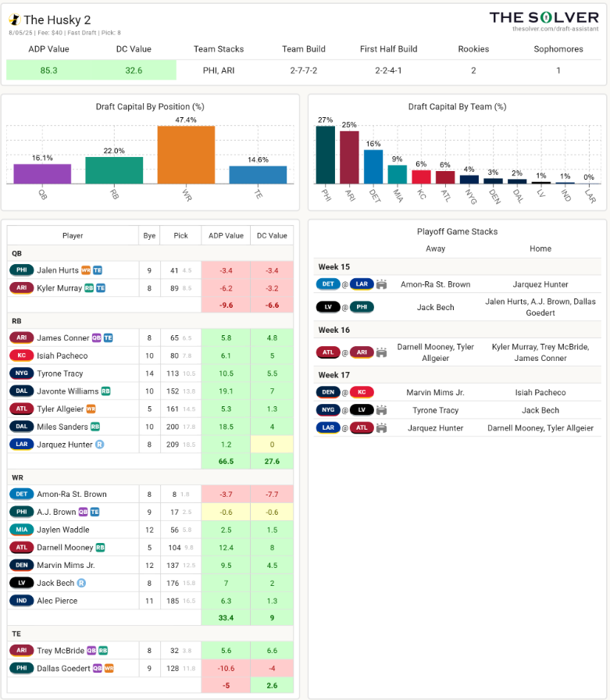The image size is (610, 700).
Task: Click the blue TE bar showing 14.6%
Action: [x=258, y=174]
